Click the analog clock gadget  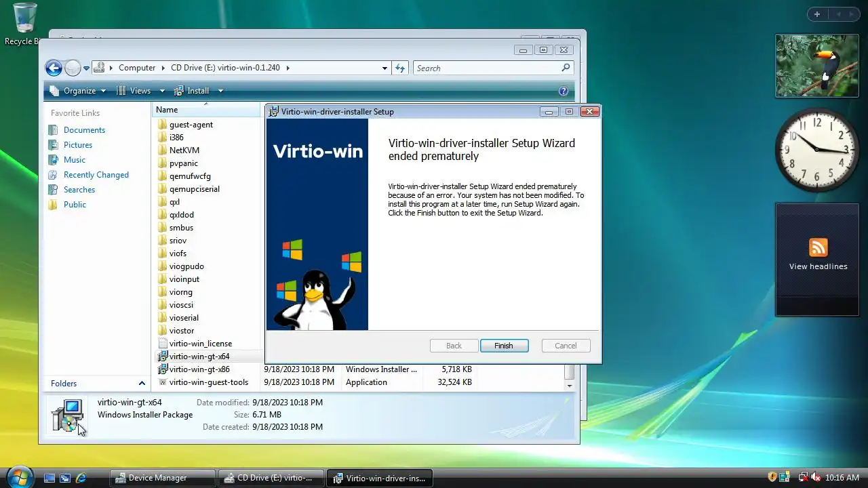(817, 150)
